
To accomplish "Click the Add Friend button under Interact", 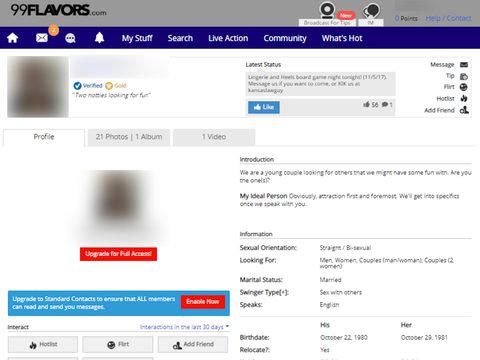I will (x=193, y=344).
